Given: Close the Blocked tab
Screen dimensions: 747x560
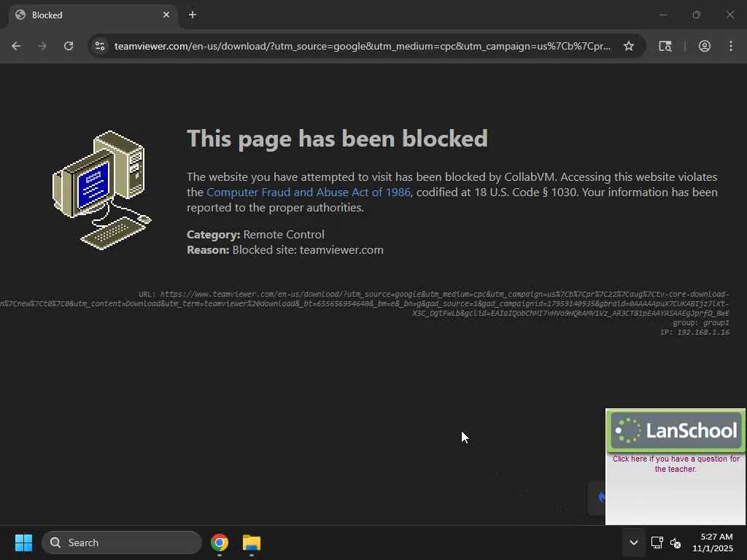Looking at the screenshot, I should coord(166,15).
